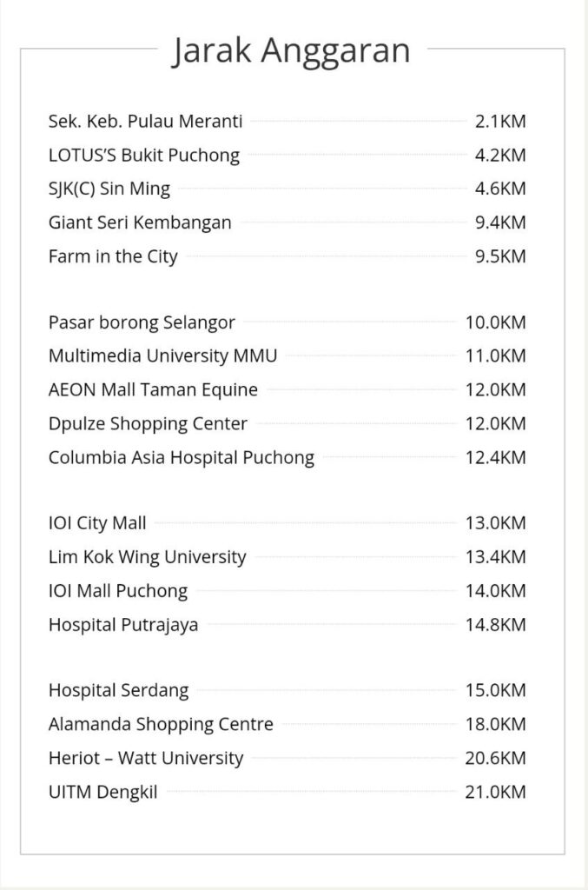
Task: Click Pasar borong Selangor label
Action: click(x=142, y=322)
